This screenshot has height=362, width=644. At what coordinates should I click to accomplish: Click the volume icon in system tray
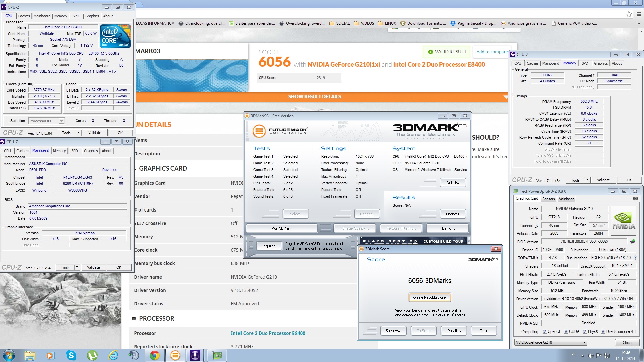[x=591, y=355]
